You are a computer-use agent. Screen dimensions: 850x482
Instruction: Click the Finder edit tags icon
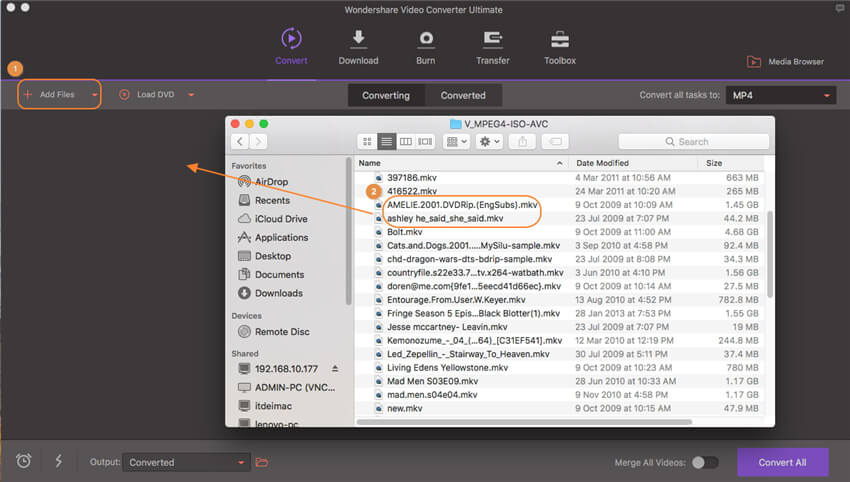(x=555, y=142)
